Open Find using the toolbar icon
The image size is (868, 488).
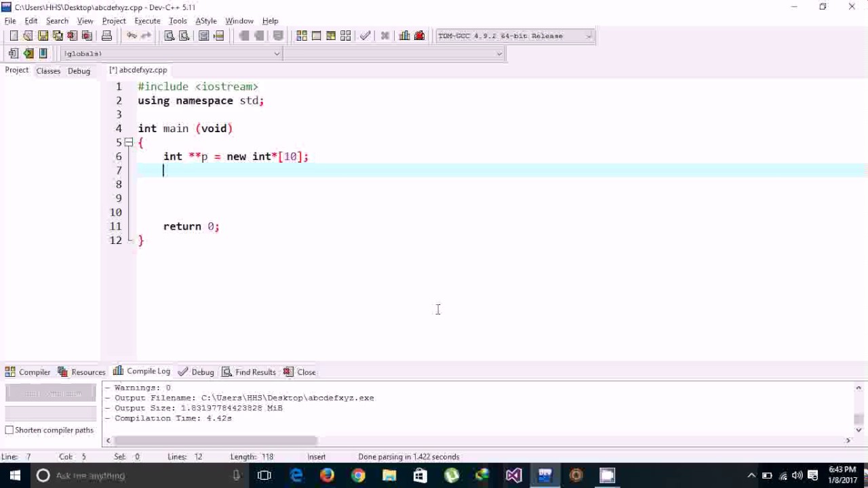click(170, 36)
